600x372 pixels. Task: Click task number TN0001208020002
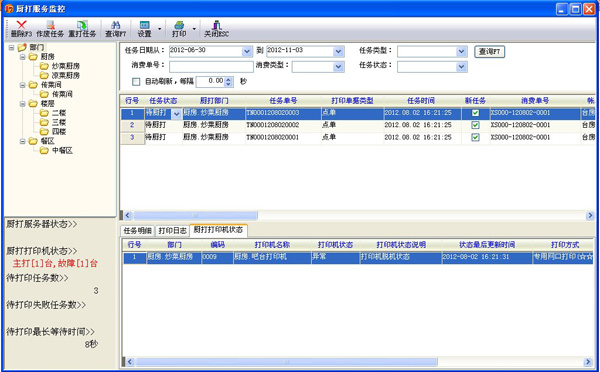coord(272,125)
